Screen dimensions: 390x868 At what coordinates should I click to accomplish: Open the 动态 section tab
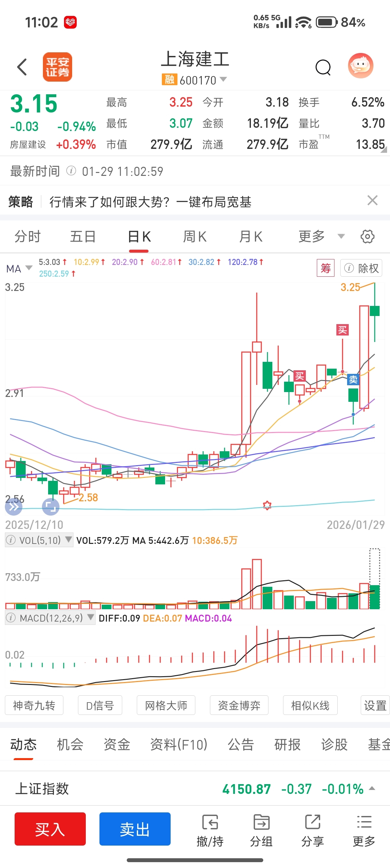[23, 744]
